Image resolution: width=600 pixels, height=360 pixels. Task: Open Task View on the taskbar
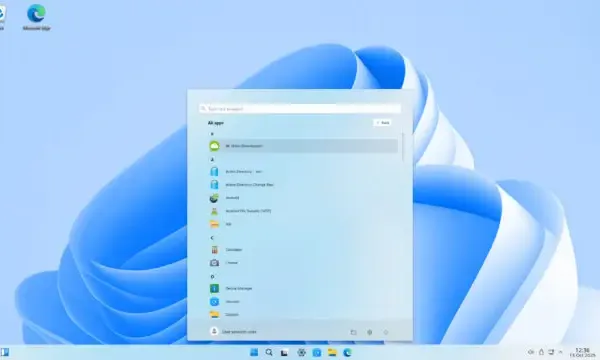[x=284, y=352]
